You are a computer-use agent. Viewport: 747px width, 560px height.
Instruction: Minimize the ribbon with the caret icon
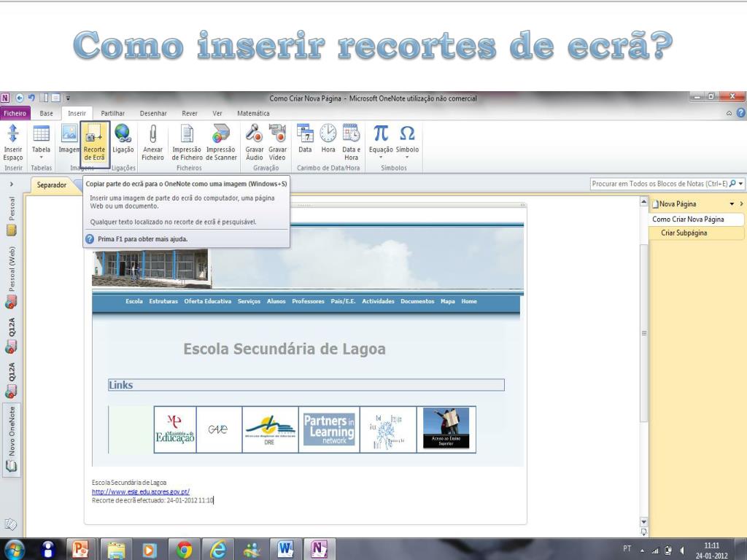click(729, 113)
